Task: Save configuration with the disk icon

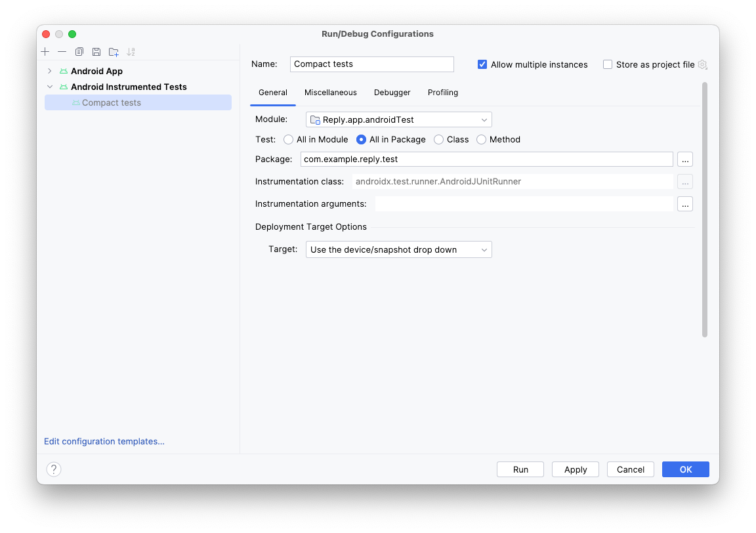Action: coord(96,52)
